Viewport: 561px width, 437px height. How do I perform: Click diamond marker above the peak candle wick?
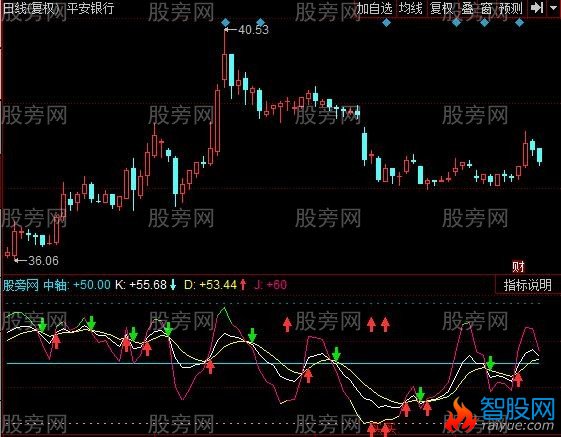tap(225, 23)
